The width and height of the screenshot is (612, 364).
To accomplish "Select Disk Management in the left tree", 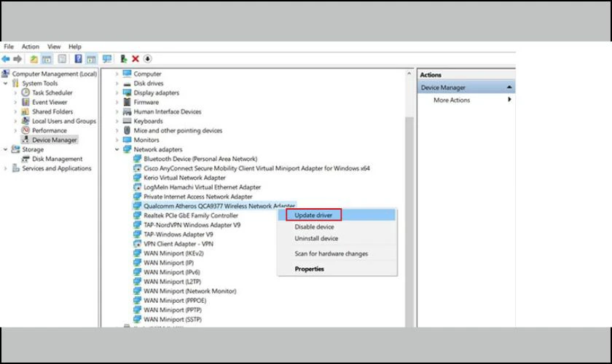I will click(57, 159).
